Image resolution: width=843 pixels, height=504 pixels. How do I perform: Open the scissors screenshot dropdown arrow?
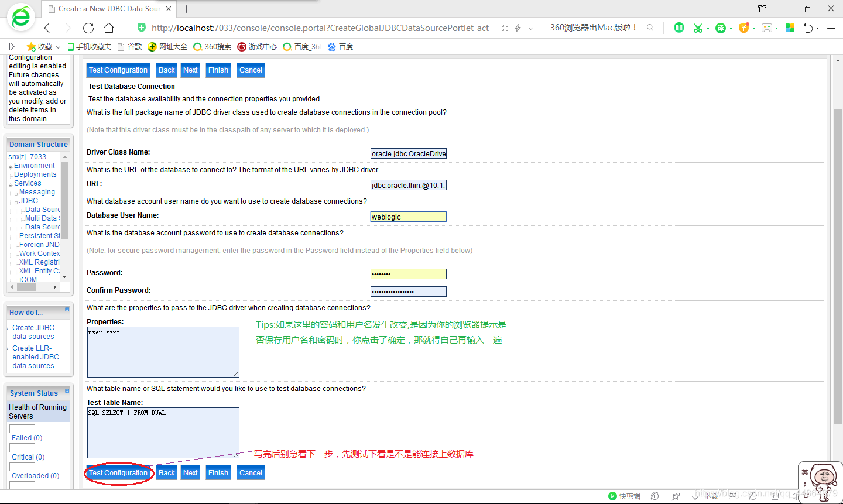708,28
